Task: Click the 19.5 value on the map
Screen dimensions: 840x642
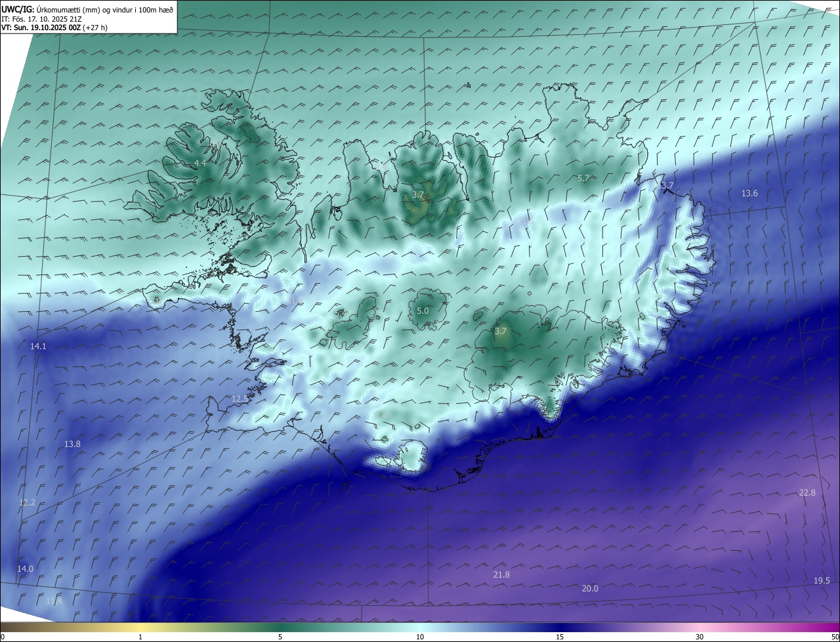Action: click(x=822, y=580)
